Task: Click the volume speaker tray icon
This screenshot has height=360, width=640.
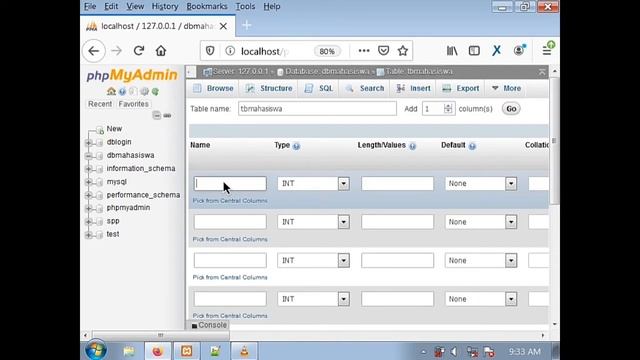Action: tap(453, 351)
